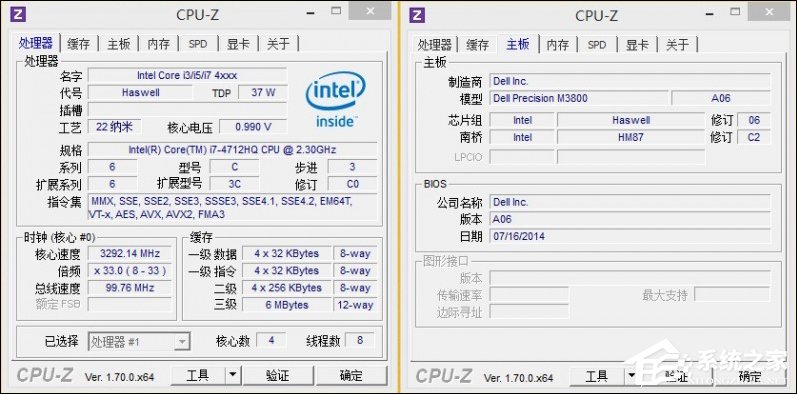Viewport: 797px width, 394px height.
Task: Click the empty 插槽 package field
Action: click(187, 110)
